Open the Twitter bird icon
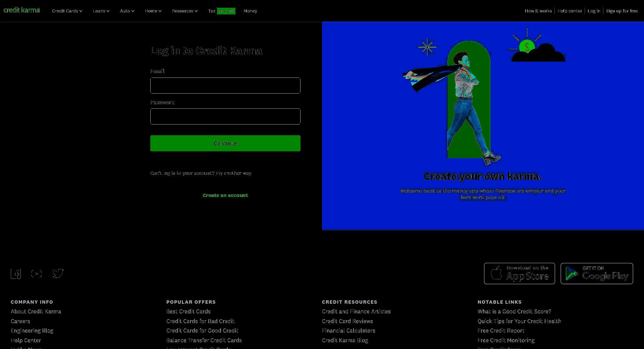644x349 pixels. [x=58, y=273]
